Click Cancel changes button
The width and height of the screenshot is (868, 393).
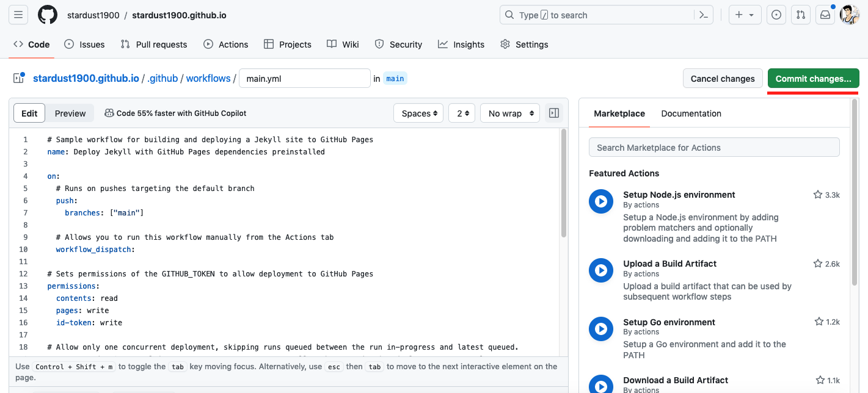(x=723, y=79)
